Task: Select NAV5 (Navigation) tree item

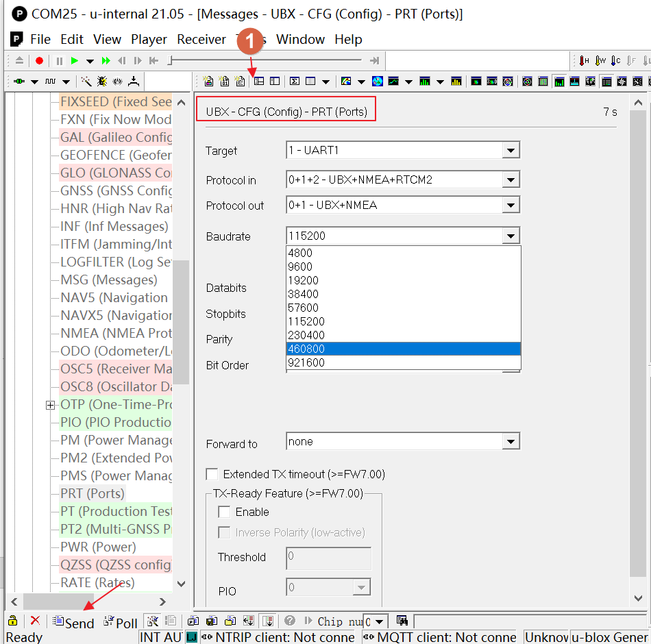Action: click(114, 298)
